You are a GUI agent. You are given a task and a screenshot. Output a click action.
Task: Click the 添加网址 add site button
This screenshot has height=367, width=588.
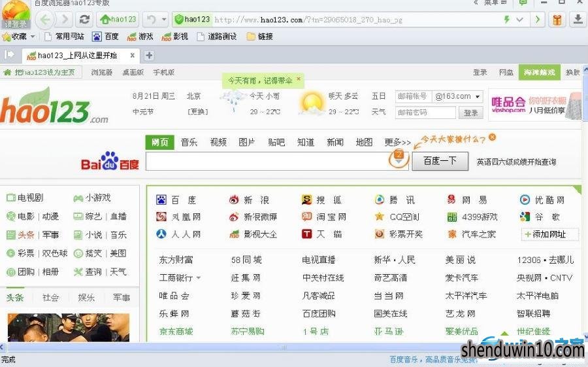pos(549,234)
